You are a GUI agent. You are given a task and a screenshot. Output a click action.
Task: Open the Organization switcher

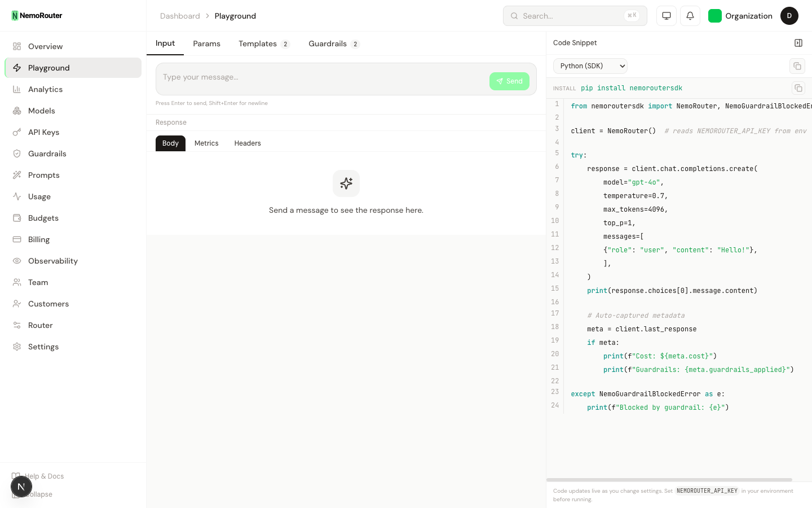click(x=740, y=16)
